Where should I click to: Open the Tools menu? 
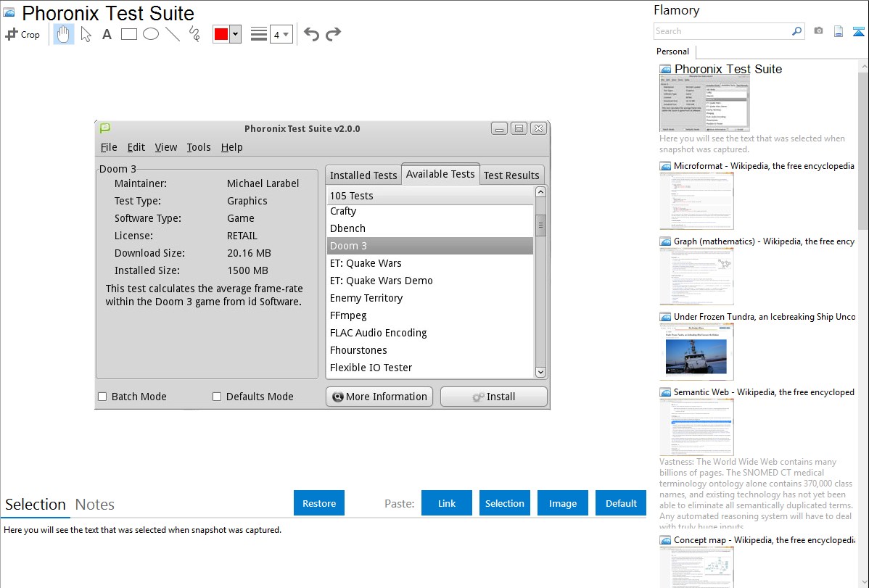pyautogui.click(x=199, y=147)
